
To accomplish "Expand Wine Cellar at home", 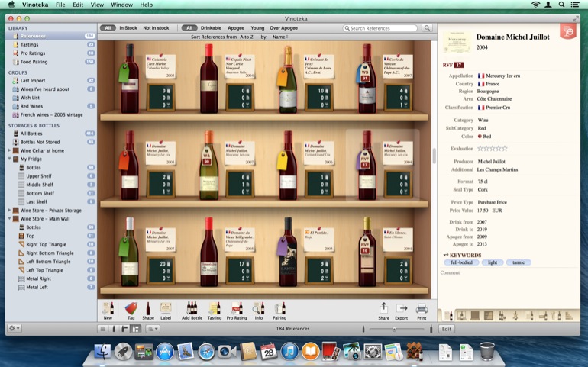I will [9, 150].
